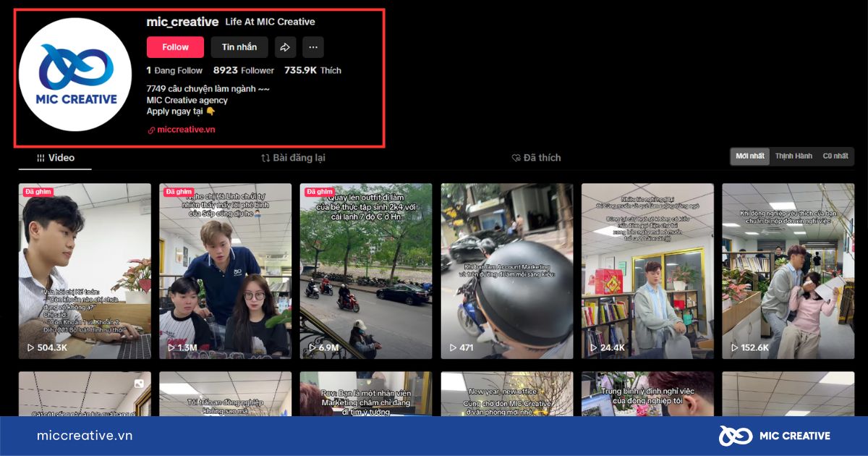Open the three-dot more options menu

(x=313, y=47)
